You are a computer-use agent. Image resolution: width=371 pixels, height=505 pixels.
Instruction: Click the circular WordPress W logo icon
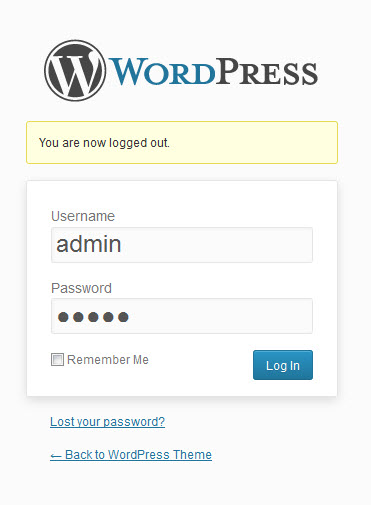pos(75,71)
